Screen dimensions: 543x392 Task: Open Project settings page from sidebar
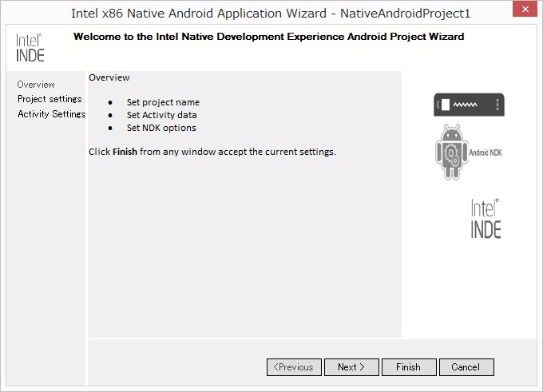[x=50, y=99]
